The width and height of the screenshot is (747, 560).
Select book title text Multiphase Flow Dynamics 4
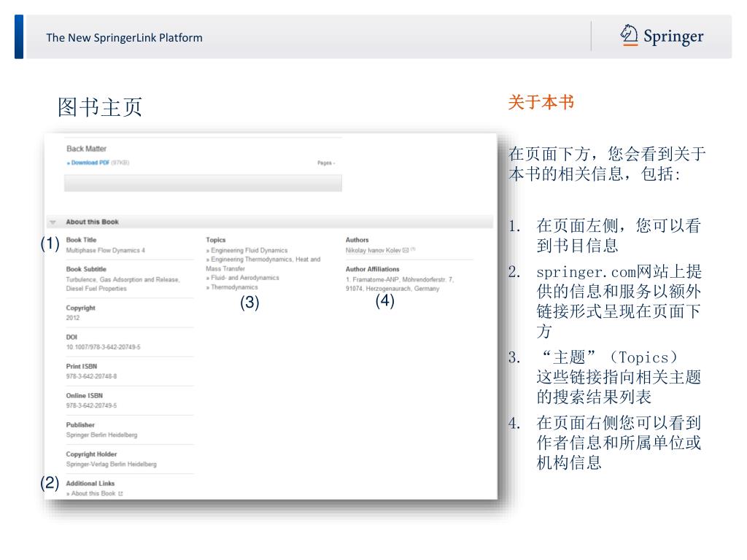[x=105, y=251]
